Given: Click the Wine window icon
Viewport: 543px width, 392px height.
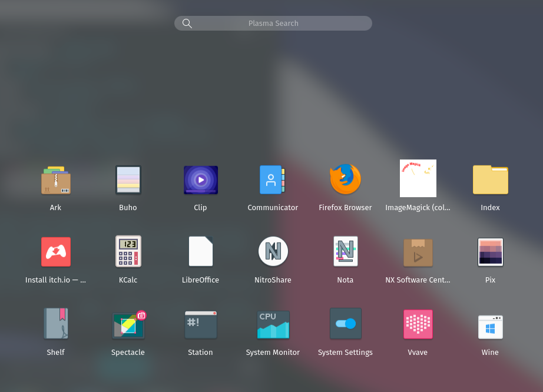Looking at the screenshot, I should point(491,327).
